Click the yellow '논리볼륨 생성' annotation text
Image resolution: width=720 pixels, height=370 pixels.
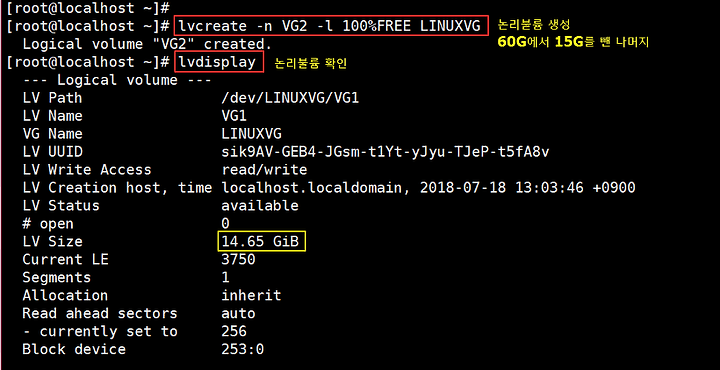tap(534, 25)
